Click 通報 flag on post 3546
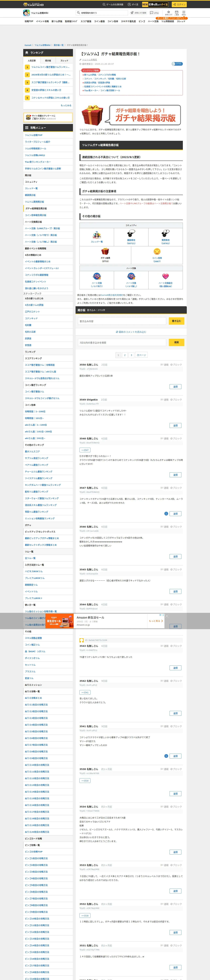Viewport: 210px width, 980px height. pyautogui.click(x=165, y=527)
